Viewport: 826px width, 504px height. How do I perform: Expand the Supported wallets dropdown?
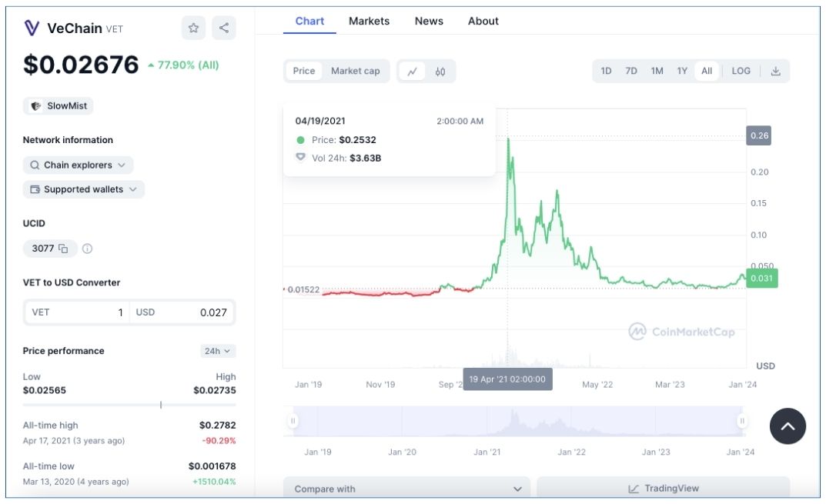(84, 189)
